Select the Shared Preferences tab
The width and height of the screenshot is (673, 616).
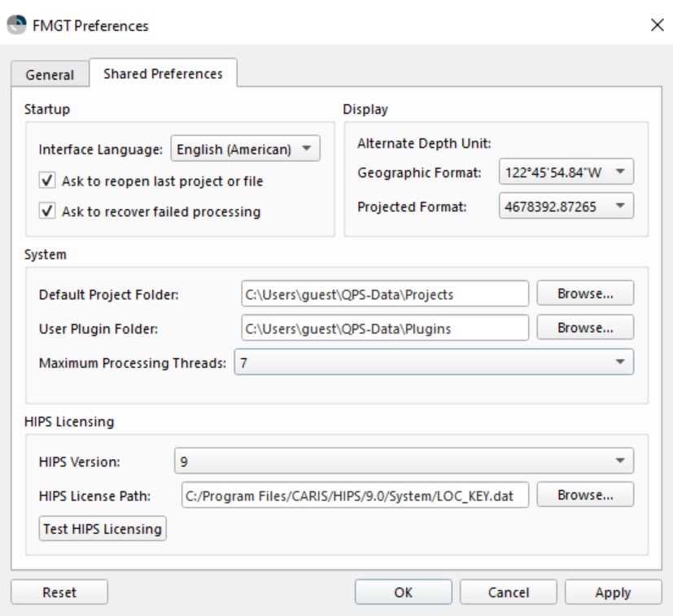coord(163,73)
